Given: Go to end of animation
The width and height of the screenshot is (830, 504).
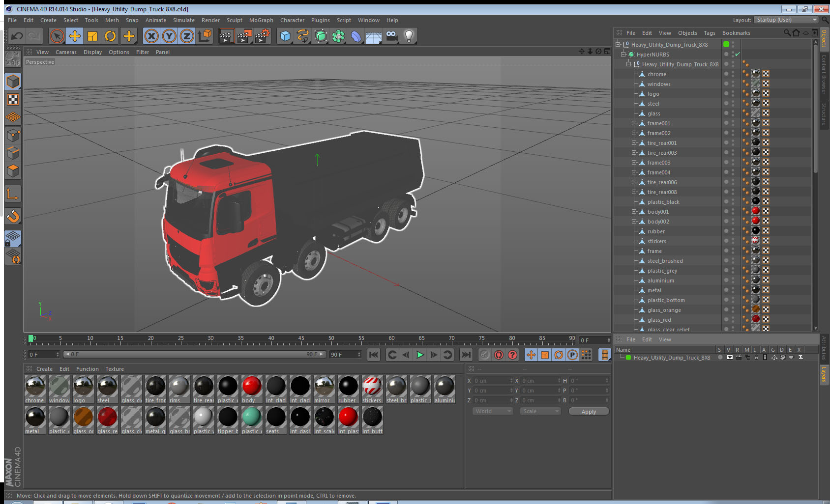Looking at the screenshot, I should [466, 355].
